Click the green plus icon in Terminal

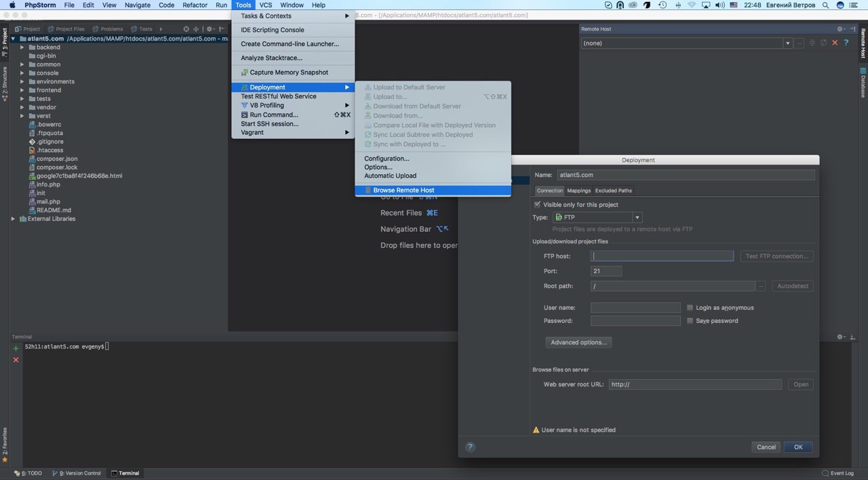tap(16, 348)
